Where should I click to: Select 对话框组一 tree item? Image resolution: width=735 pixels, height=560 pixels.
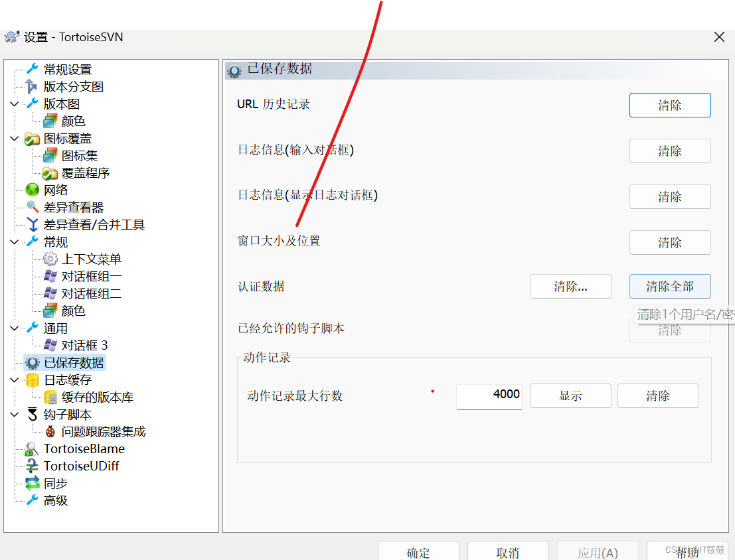(92, 276)
